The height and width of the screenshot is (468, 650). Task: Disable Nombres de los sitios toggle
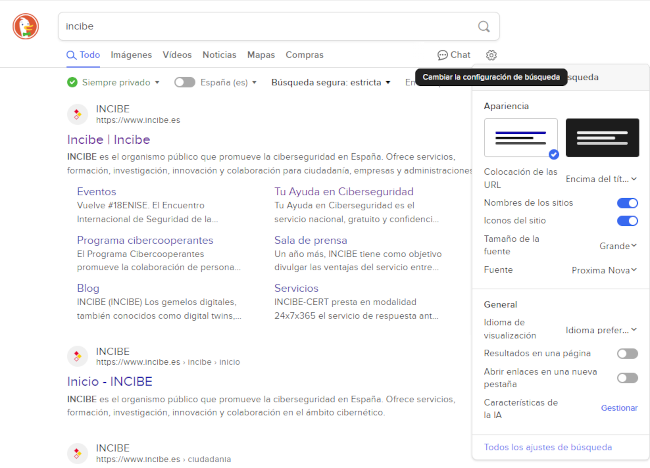point(627,203)
